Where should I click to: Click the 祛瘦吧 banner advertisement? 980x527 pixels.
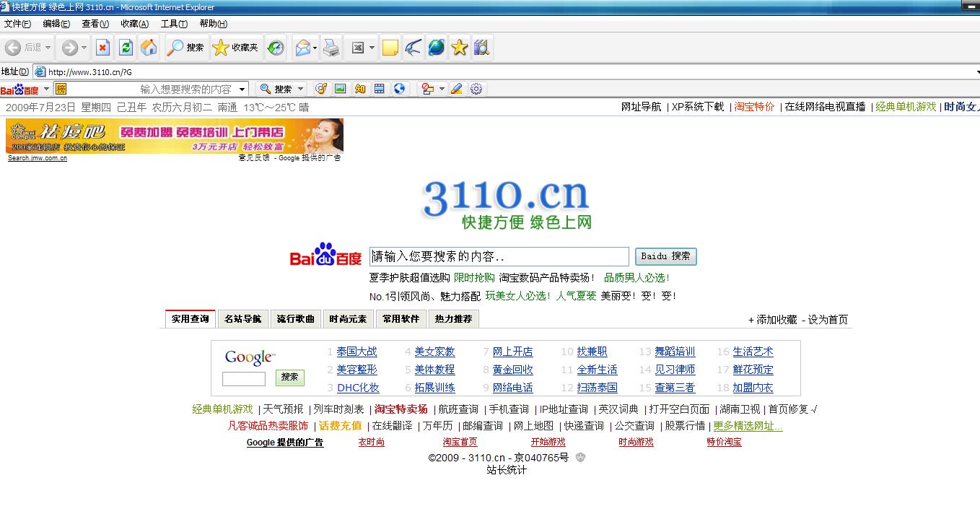(x=174, y=136)
